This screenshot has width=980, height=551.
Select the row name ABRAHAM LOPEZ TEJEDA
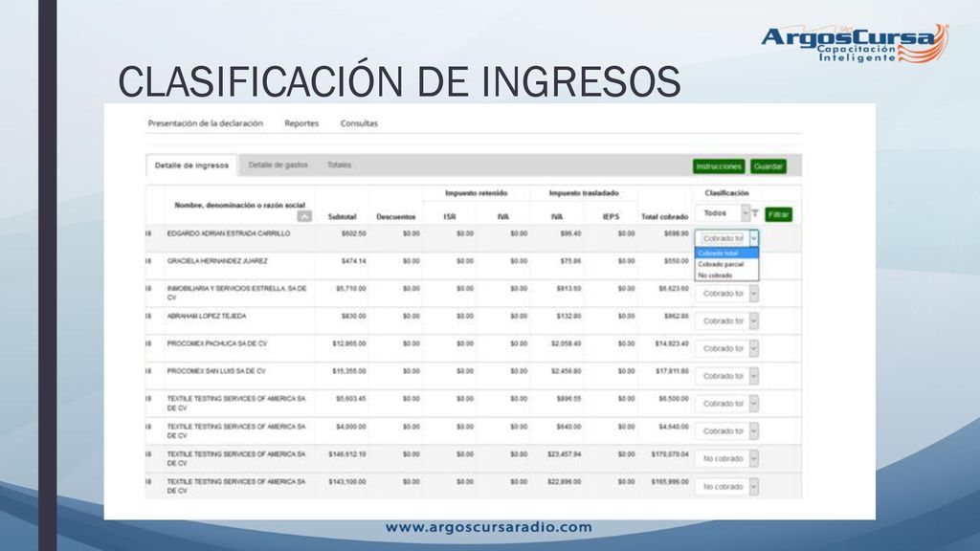[x=207, y=316]
